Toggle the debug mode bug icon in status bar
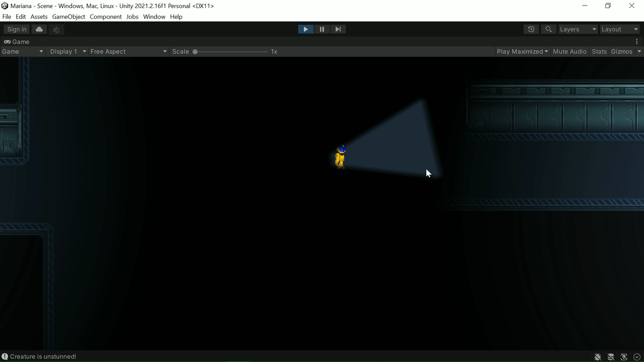Image resolution: width=644 pixels, height=362 pixels. 598,356
